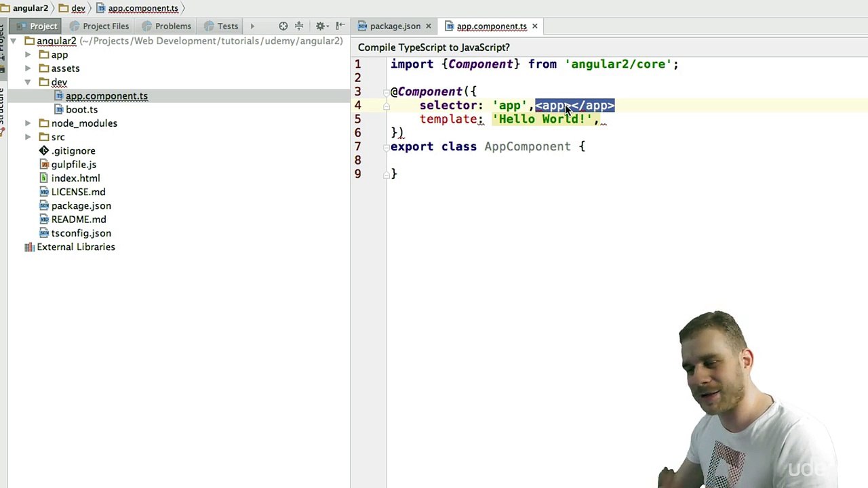Expand the src folder arrow
Viewport: 868px width, 488px height.
point(28,137)
